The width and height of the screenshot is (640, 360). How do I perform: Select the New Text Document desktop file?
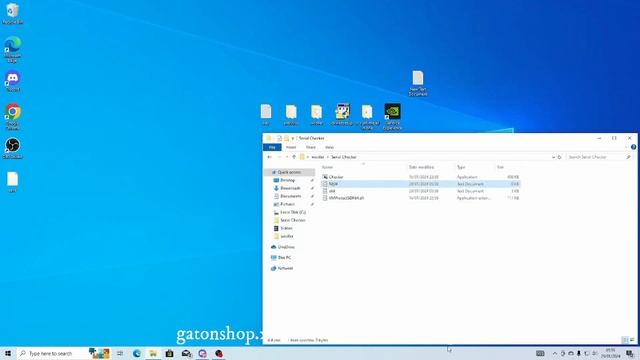click(x=418, y=83)
